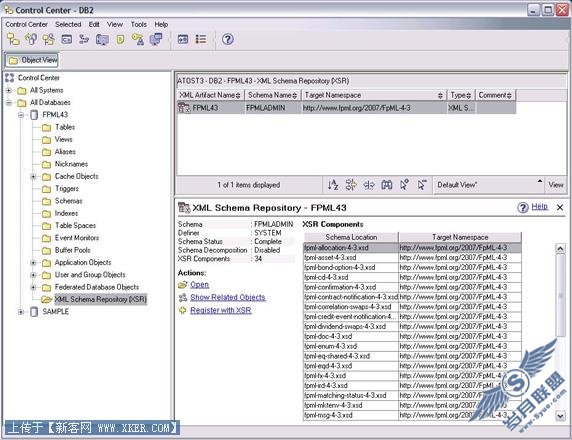
Task: Expand the All Systems tree node
Action: click(9, 90)
